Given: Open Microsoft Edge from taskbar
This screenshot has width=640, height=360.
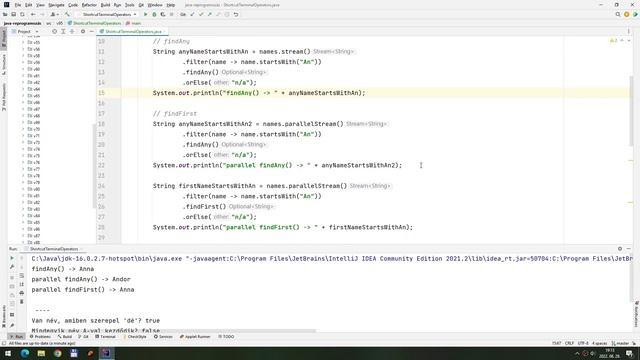Looking at the screenshot, I should point(24,353).
